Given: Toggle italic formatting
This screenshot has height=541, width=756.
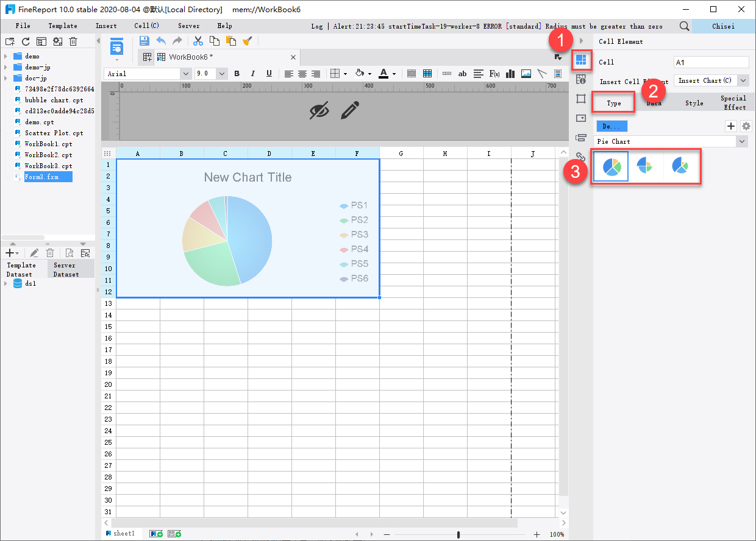Looking at the screenshot, I should pyautogui.click(x=252, y=73).
